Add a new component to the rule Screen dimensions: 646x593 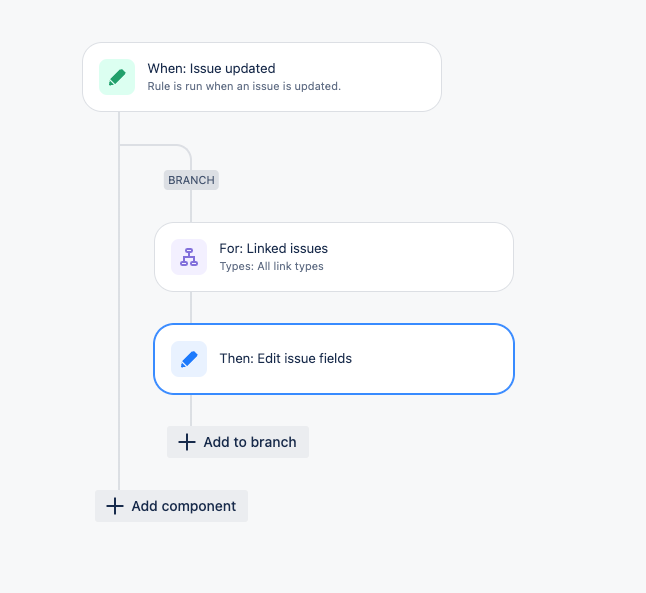tap(171, 506)
